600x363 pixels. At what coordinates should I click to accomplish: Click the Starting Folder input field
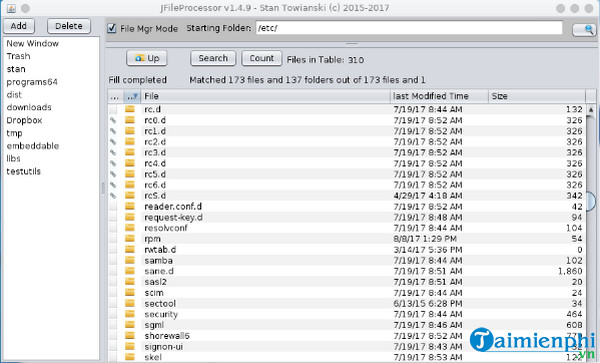pos(409,28)
